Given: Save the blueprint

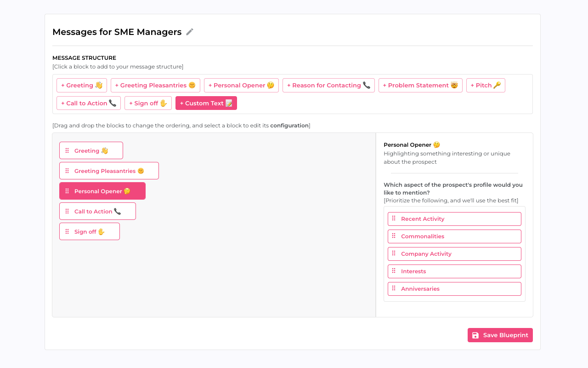Looking at the screenshot, I should [x=500, y=335].
